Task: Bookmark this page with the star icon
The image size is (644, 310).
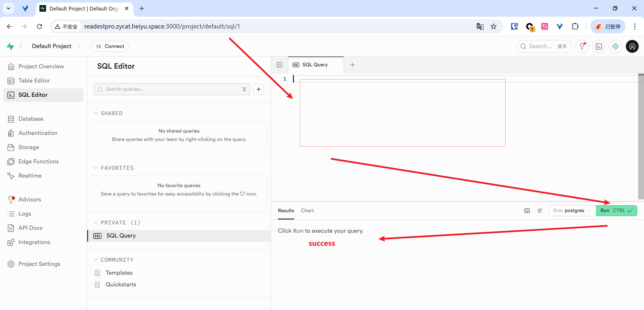Action: pos(493,26)
